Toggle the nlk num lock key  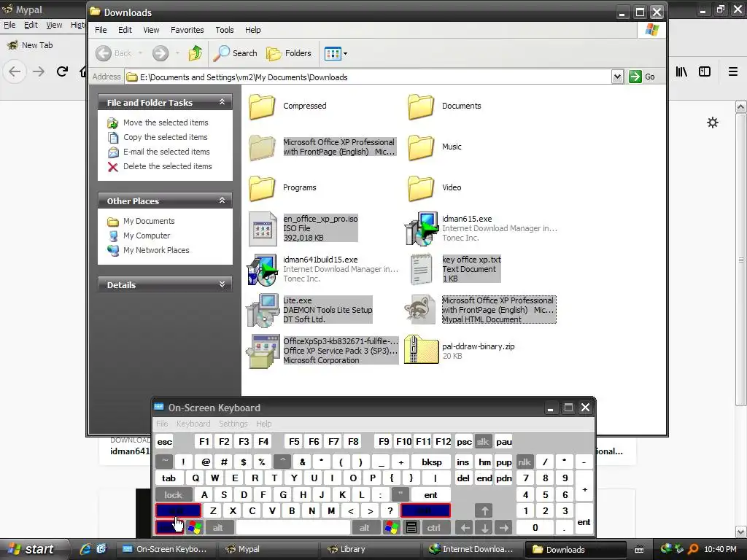click(525, 462)
